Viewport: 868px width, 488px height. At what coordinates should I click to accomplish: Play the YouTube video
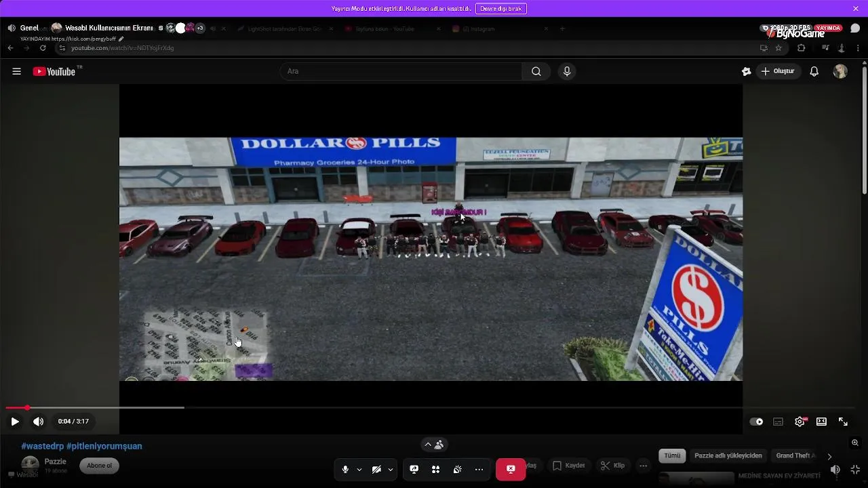15,422
